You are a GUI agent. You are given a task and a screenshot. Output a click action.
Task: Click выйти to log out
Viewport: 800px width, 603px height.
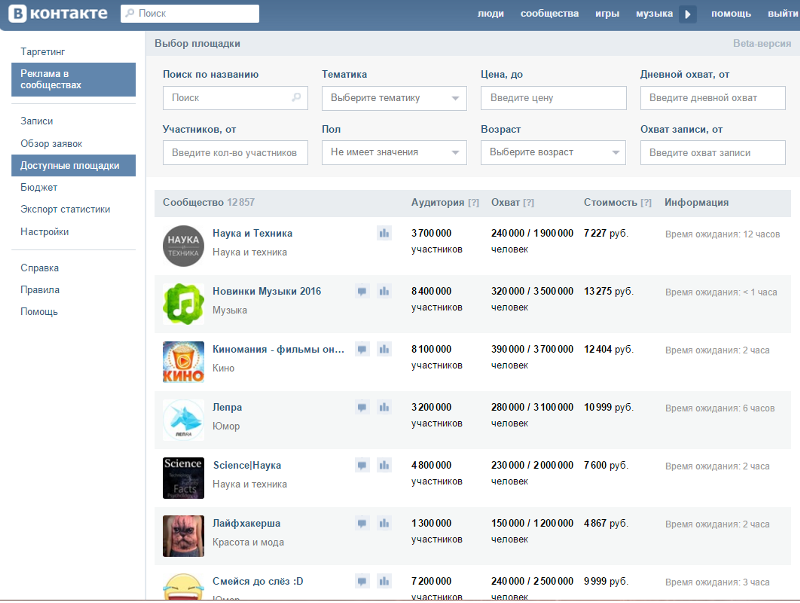[x=783, y=14]
